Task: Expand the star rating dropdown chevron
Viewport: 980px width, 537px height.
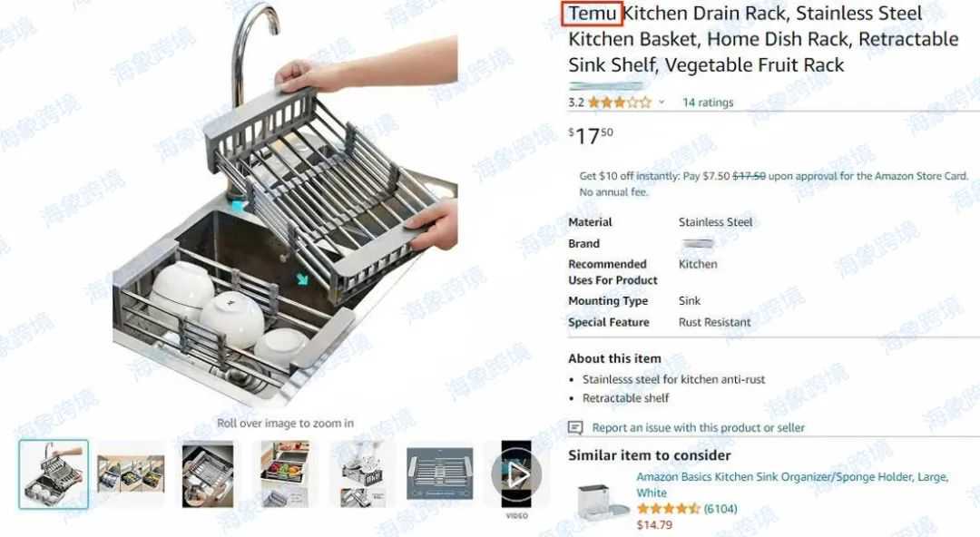Action: (x=661, y=102)
